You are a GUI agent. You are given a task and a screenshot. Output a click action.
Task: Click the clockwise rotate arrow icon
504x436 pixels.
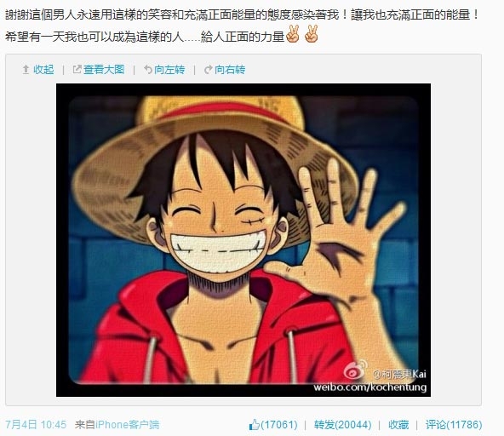pyautogui.click(x=209, y=69)
